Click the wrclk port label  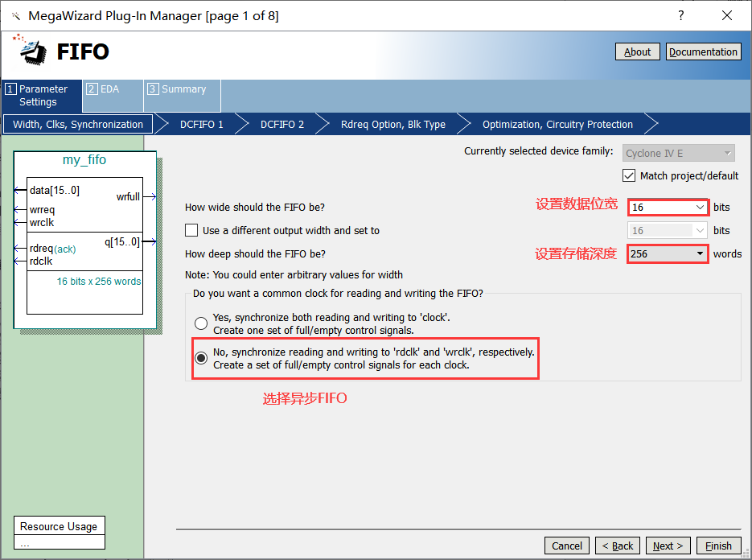(x=42, y=223)
